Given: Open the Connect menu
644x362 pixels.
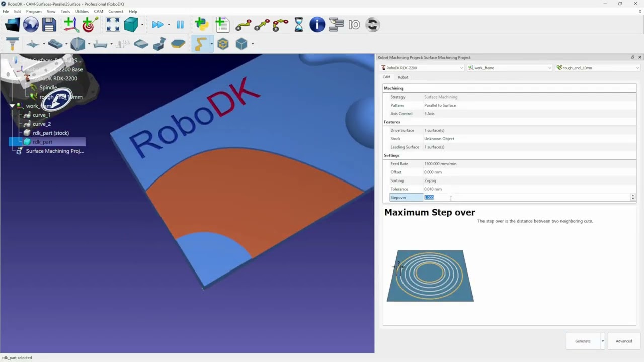Looking at the screenshot, I should (116, 11).
